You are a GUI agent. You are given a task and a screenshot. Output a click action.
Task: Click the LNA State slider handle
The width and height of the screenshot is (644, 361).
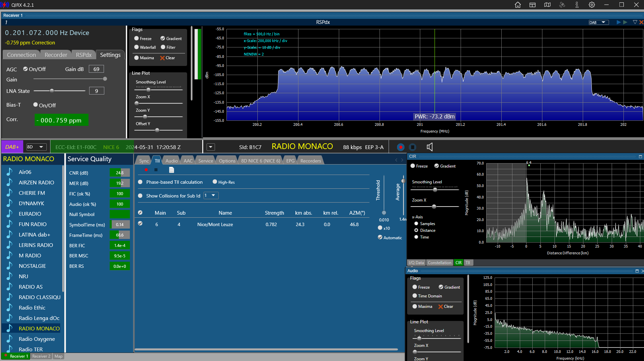[x=52, y=91]
